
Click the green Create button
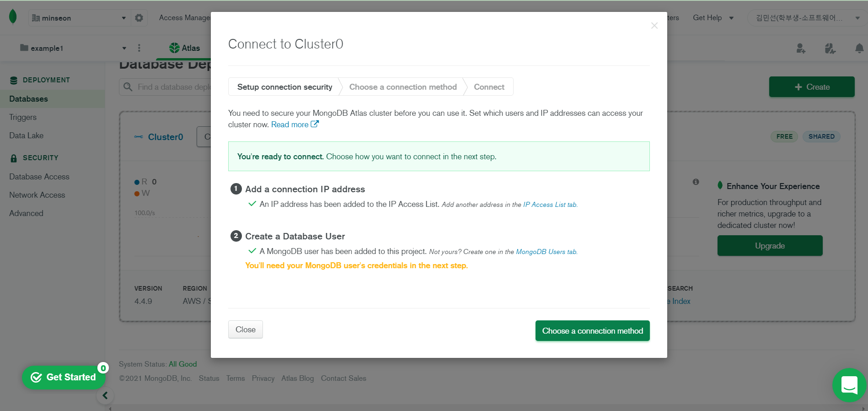pyautogui.click(x=812, y=87)
